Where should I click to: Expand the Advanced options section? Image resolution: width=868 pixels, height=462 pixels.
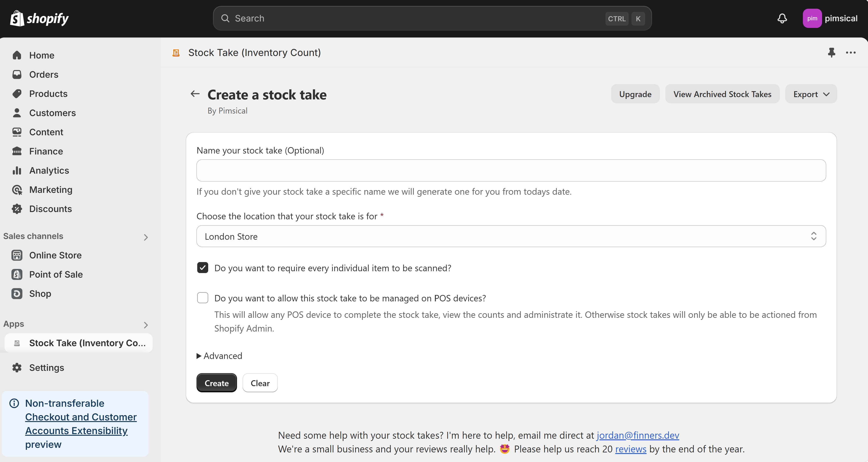(x=219, y=356)
